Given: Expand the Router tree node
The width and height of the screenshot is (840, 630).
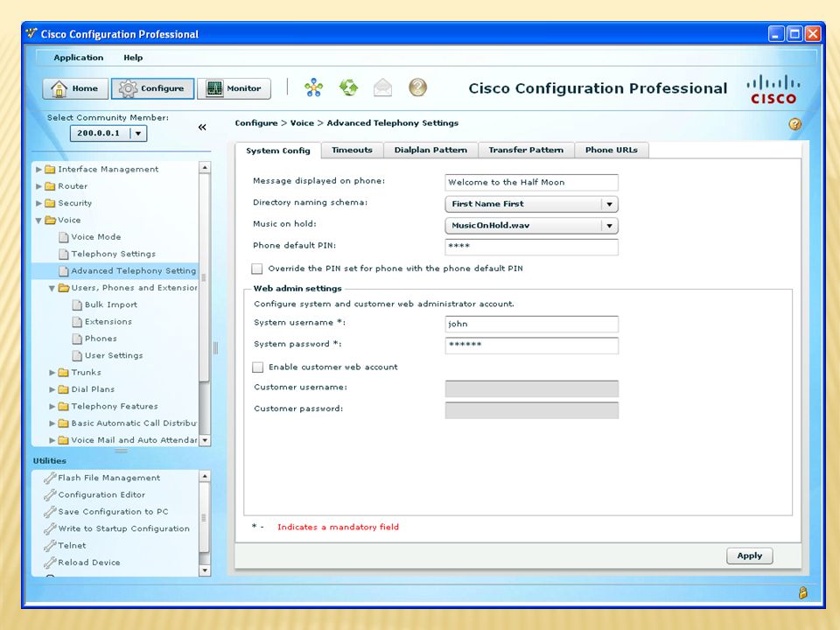Looking at the screenshot, I should pos(38,186).
